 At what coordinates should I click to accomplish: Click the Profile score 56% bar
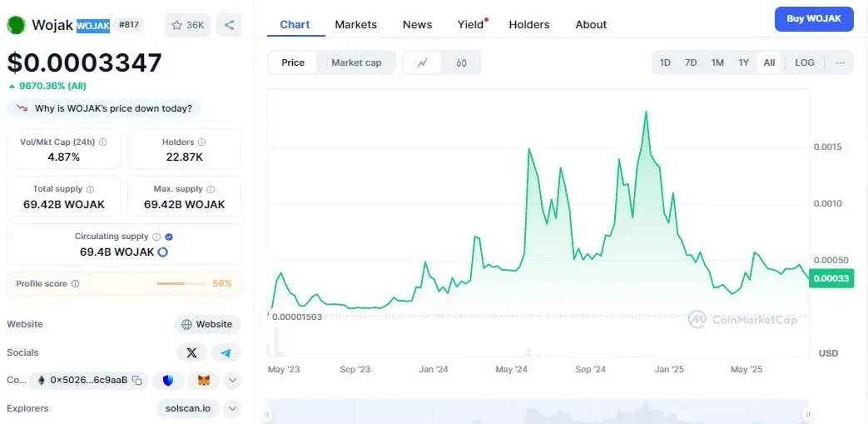coord(181,284)
